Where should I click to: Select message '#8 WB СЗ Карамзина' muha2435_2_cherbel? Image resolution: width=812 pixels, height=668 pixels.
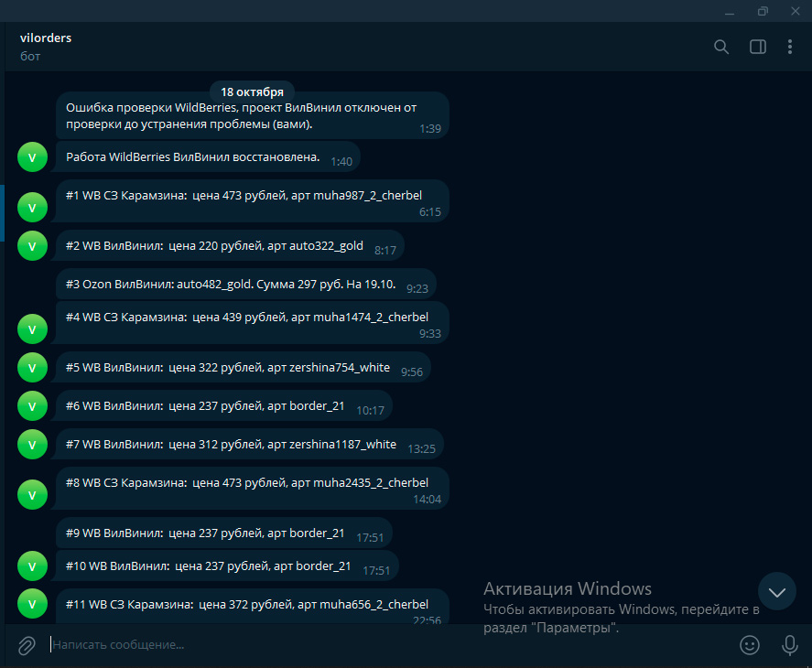(x=252, y=489)
